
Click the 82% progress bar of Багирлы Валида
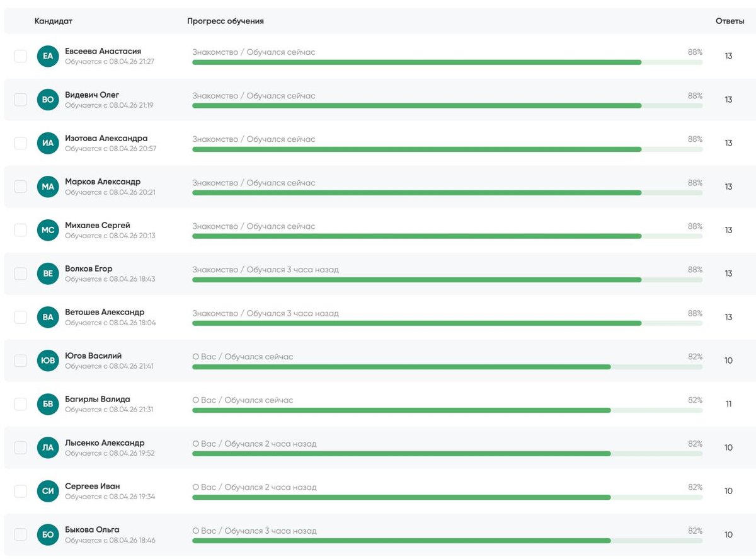(447, 410)
